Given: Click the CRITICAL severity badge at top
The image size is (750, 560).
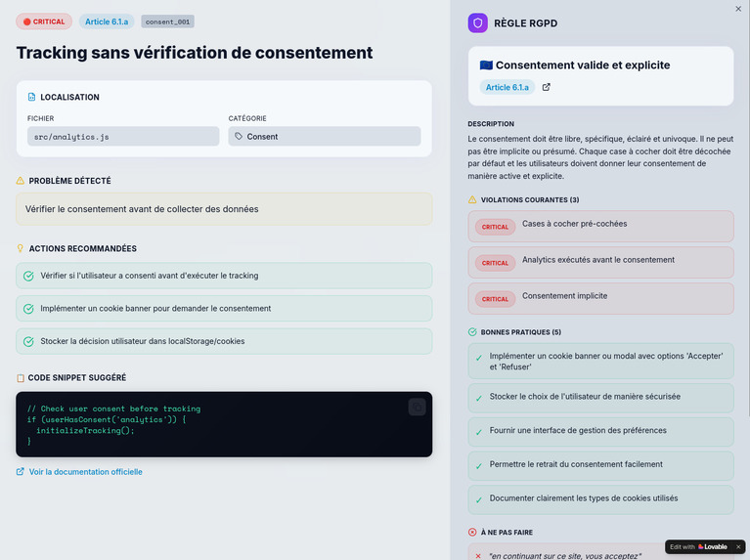Looking at the screenshot, I should pos(44,22).
